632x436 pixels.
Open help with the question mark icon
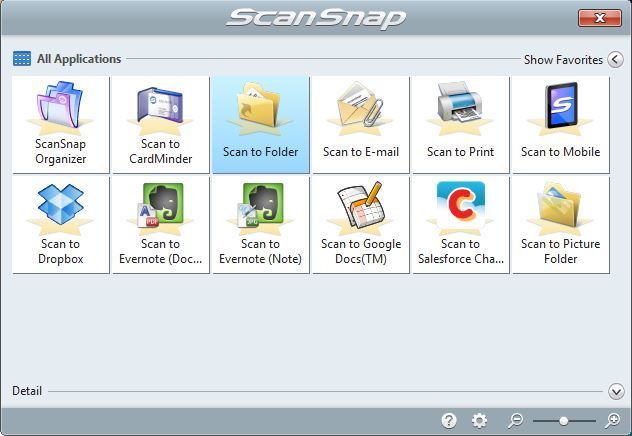point(449,421)
